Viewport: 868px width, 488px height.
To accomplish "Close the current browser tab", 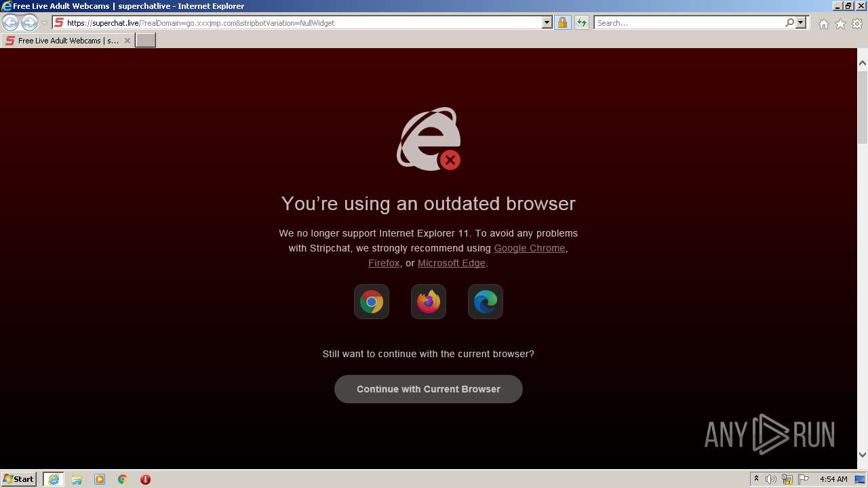I will [127, 41].
